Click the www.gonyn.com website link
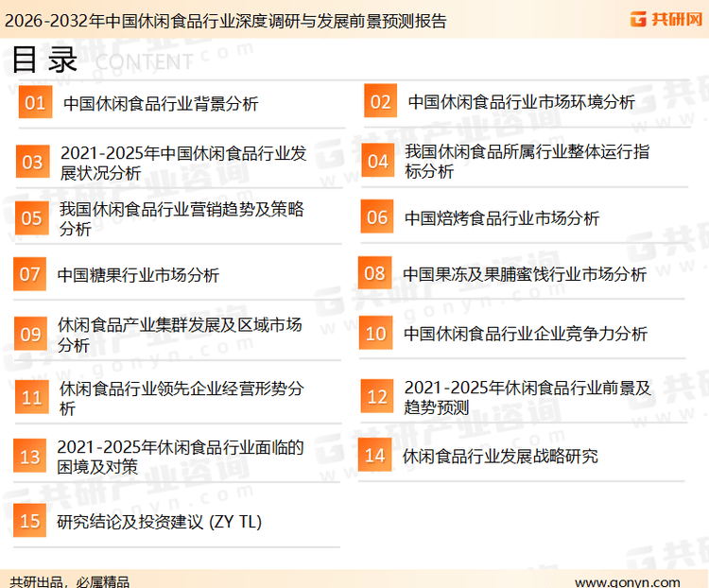 627,581
